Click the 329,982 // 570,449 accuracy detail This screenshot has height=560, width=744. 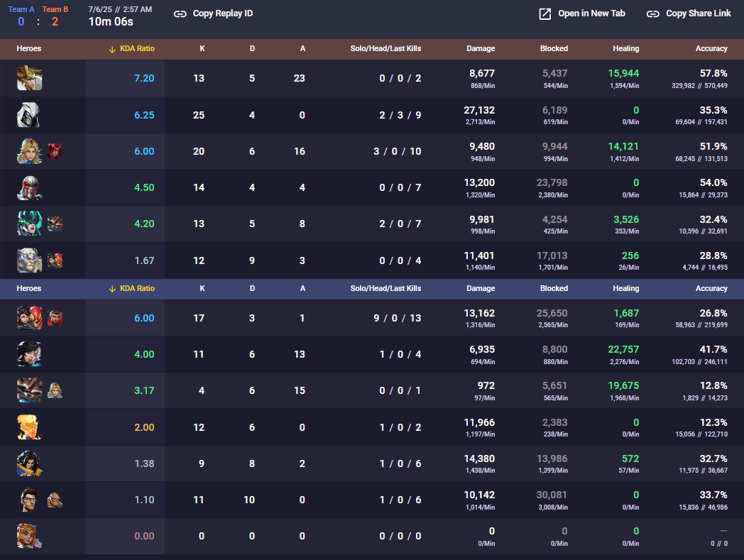coord(699,86)
